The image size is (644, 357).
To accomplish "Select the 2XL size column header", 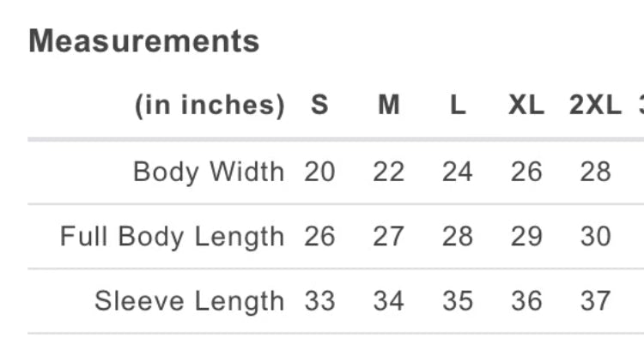I will tap(596, 105).
